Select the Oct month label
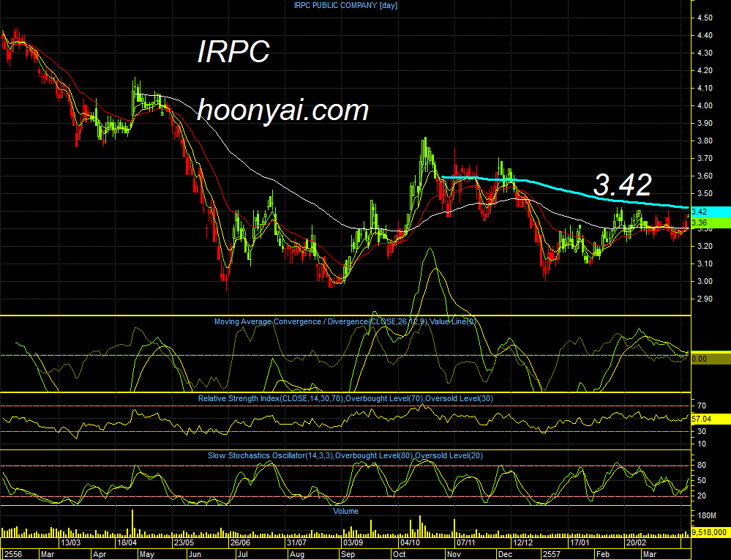Viewport: 731px width, 560px height. [x=400, y=554]
